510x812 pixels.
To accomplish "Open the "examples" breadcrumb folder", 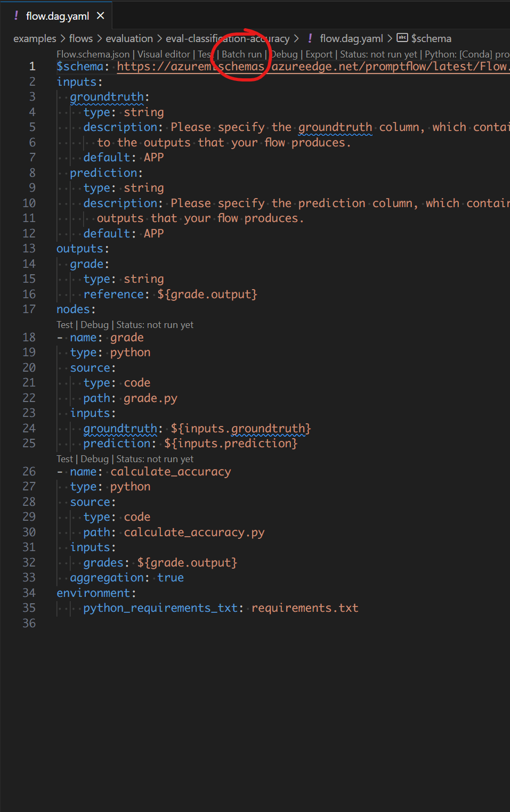I will (x=35, y=38).
